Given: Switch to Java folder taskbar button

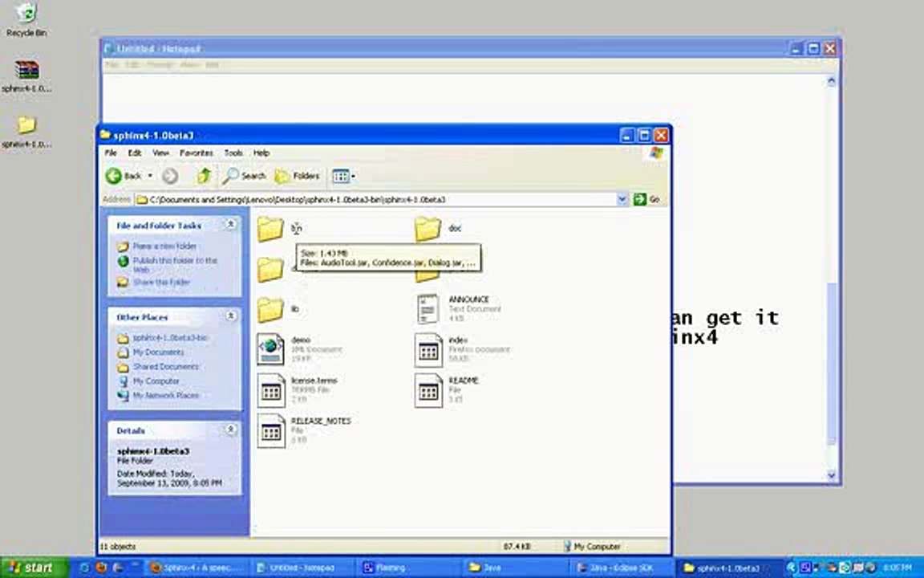Looking at the screenshot, I should 517,568.
